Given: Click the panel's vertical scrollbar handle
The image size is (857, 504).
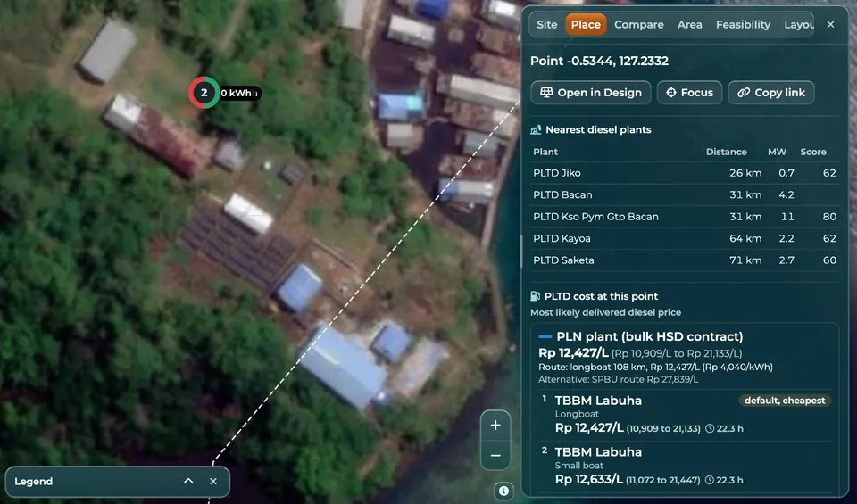Looking at the screenshot, I should 520,252.
